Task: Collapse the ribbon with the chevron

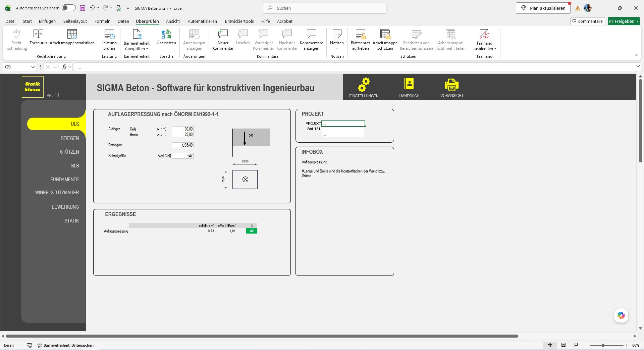Action: (x=636, y=55)
